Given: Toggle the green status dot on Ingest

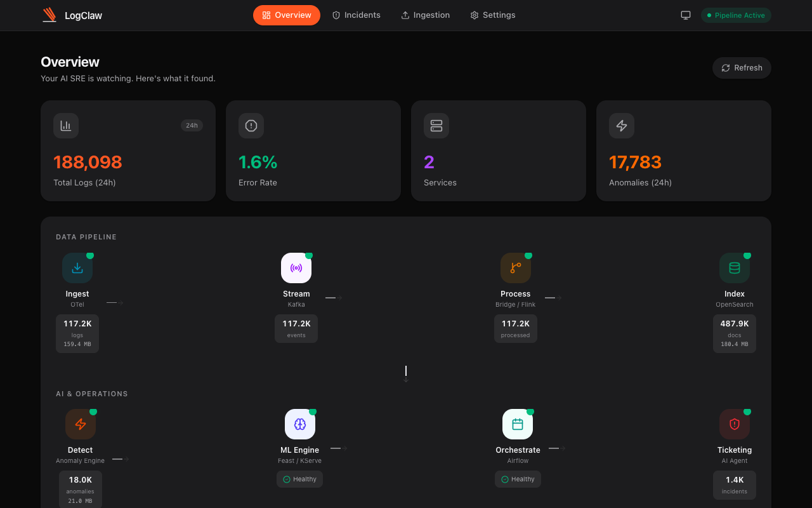Looking at the screenshot, I should pyautogui.click(x=90, y=255).
